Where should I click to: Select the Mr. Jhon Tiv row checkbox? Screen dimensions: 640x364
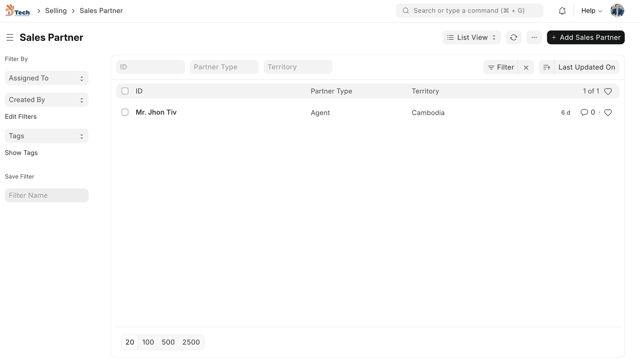pyautogui.click(x=125, y=112)
